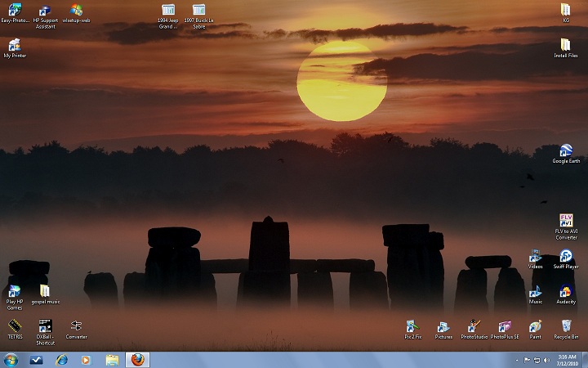Open the Music shortcut icon

(535, 294)
